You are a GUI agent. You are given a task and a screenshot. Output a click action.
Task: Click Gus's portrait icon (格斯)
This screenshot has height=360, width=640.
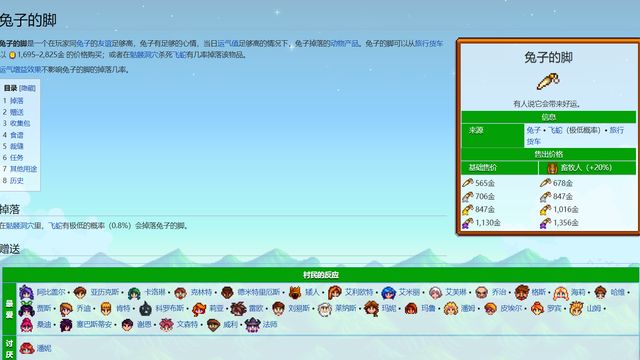(x=521, y=292)
